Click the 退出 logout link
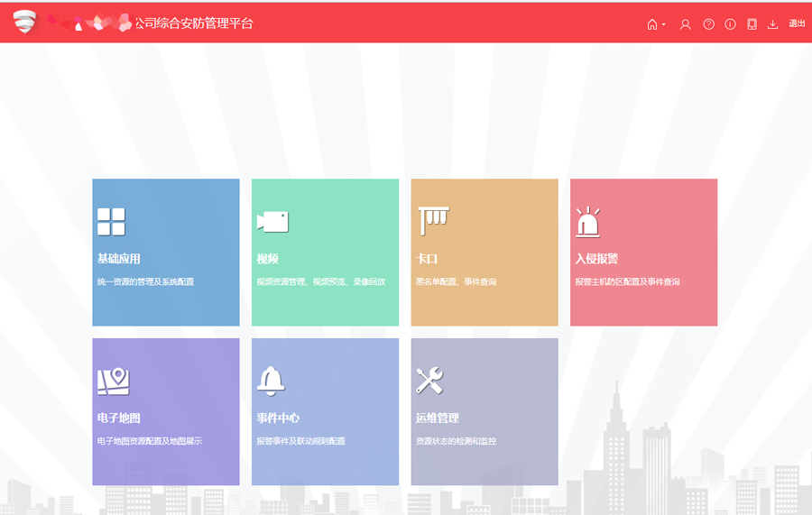Viewport: 812px width, 515px height. point(797,23)
